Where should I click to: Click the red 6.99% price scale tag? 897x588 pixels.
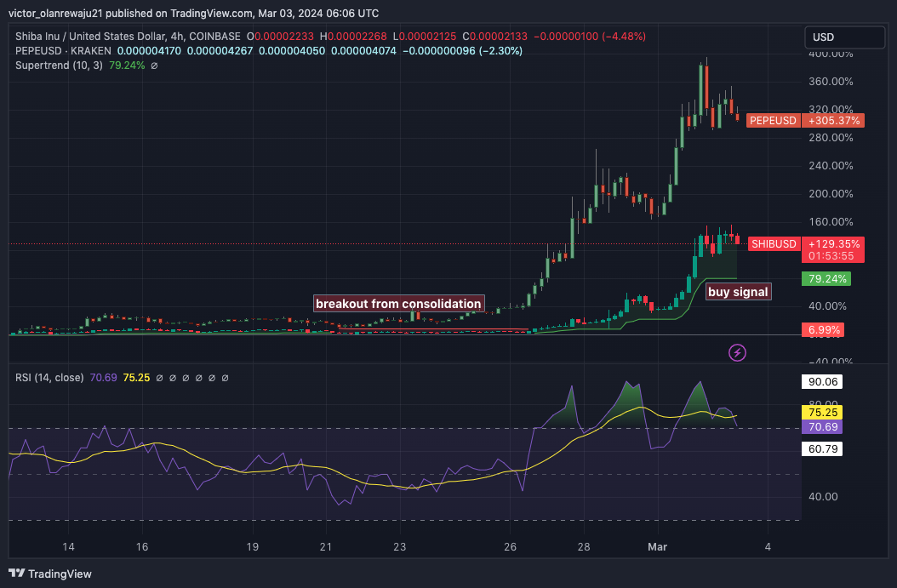tap(823, 330)
